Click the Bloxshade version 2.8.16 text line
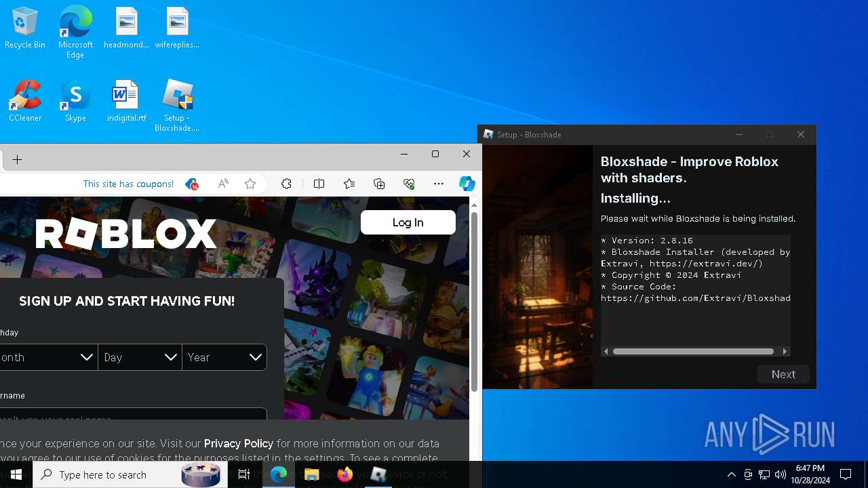Viewport: 868px width, 488px height. tap(646, 241)
